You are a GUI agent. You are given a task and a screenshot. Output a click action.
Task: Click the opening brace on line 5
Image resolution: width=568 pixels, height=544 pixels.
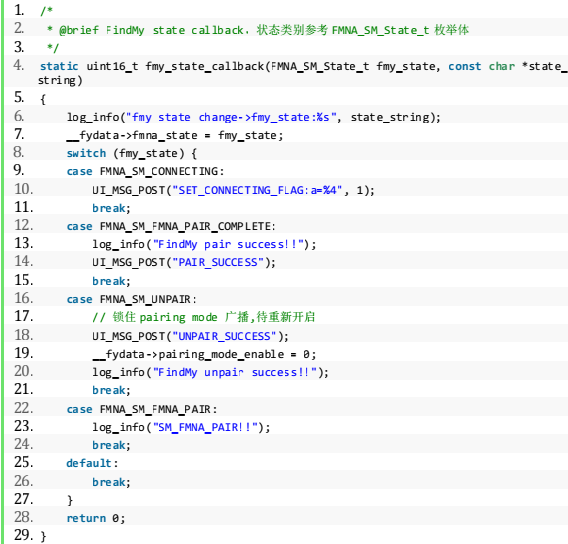pyautogui.click(x=43, y=99)
